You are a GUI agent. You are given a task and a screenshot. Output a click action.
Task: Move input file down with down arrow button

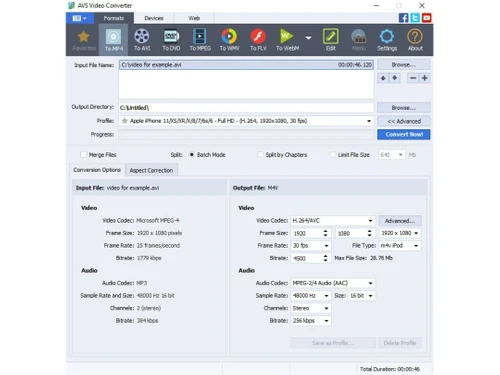tap(395, 78)
